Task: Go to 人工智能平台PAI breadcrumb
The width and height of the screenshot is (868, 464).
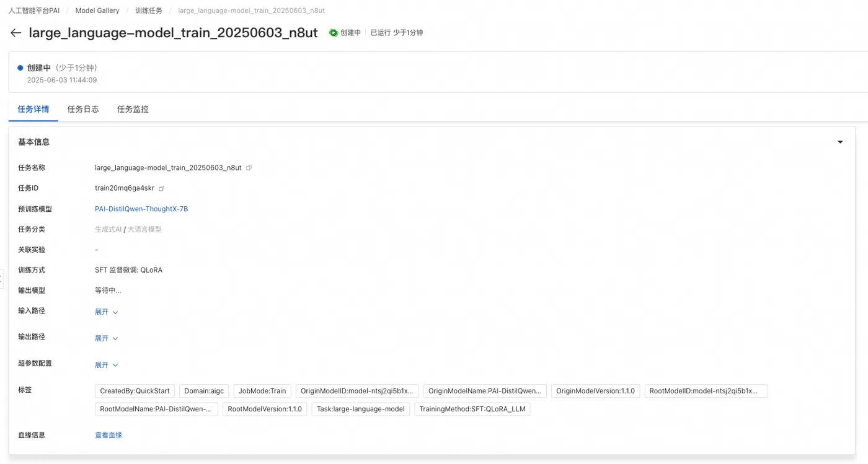Action: [x=34, y=11]
